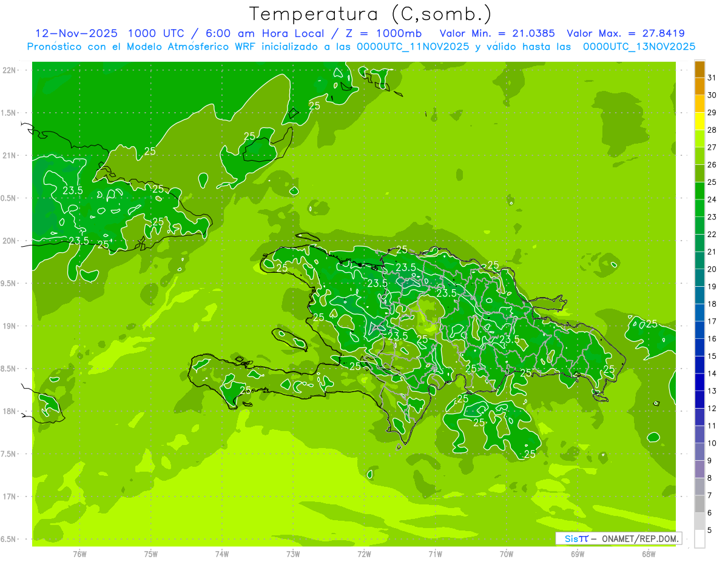This screenshot has height=562, width=728.
Task: Click the '5' legend value
Action: coord(709,530)
